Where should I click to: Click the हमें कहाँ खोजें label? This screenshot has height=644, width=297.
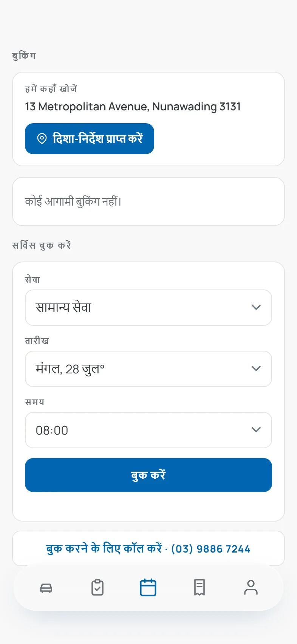click(x=51, y=89)
